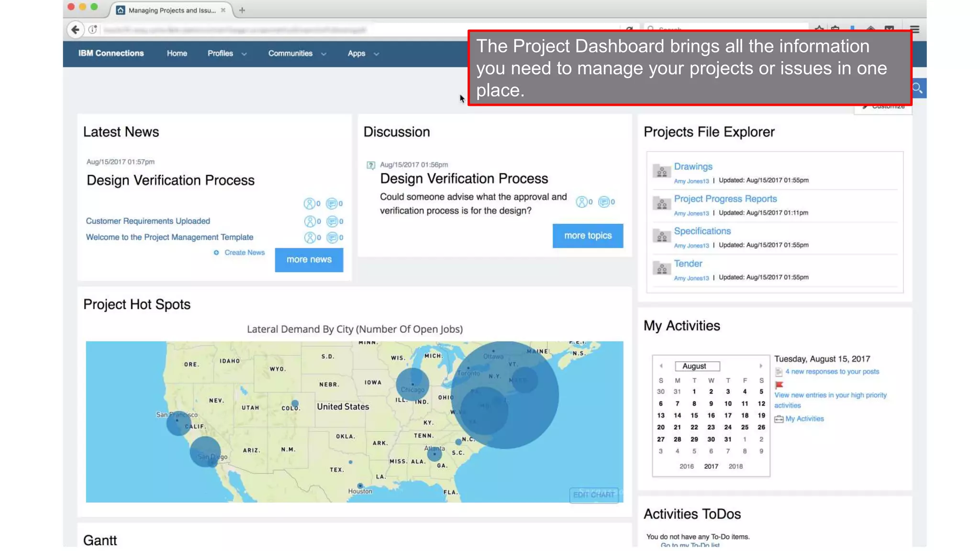Screen dimensions: 980x551
Task: Click the blue search magnifier icon
Action: [917, 88]
